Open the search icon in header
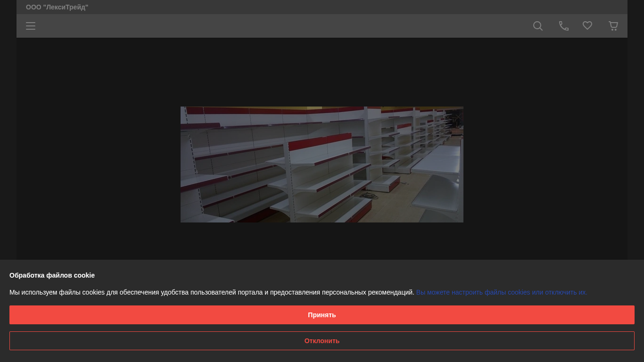Image resolution: width=644 pixels, height=362 pixels. click(538, 26)
